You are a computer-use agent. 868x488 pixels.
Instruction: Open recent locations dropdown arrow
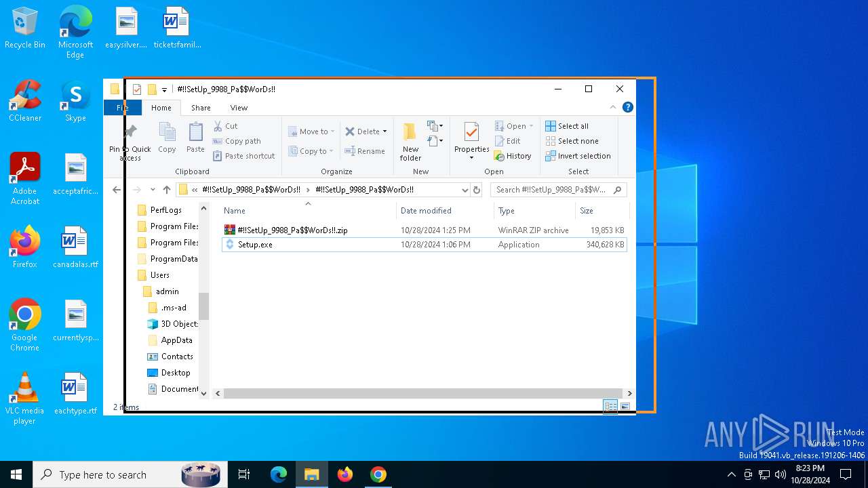point(153,190)
